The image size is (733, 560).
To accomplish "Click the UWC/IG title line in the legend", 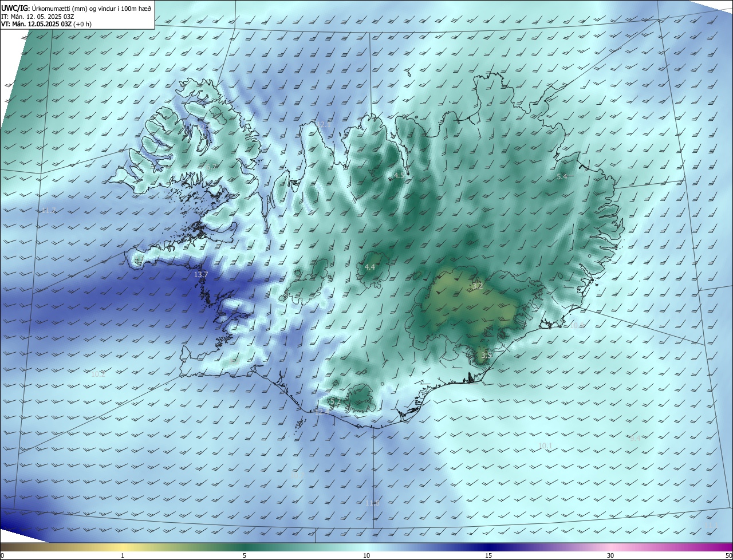I will 76,7.
